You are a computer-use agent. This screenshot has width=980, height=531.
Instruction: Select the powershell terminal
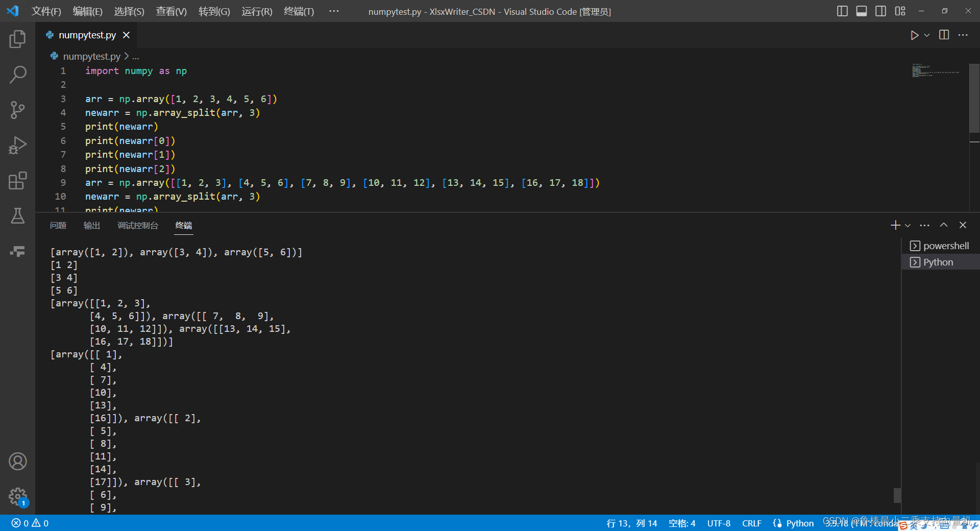[x=940, y=246]
